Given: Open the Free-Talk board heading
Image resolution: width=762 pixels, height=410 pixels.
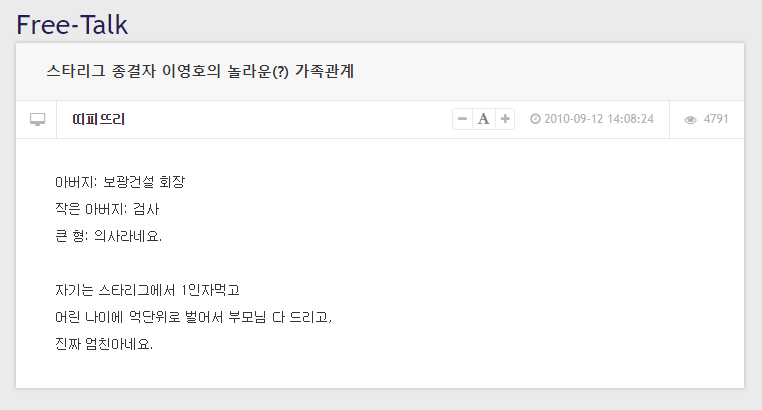Looking at the screenshot, I should click(72, 24).
